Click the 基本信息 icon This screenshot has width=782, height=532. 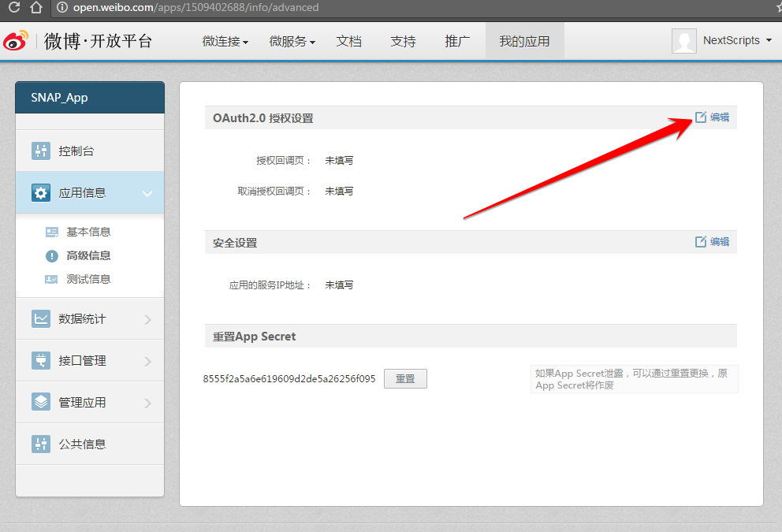point(52,232)
